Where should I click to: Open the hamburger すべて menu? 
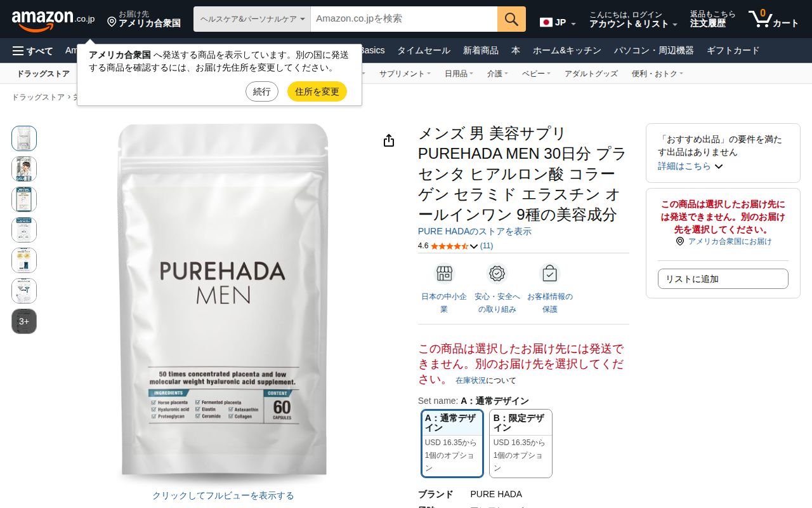point(33,51)
